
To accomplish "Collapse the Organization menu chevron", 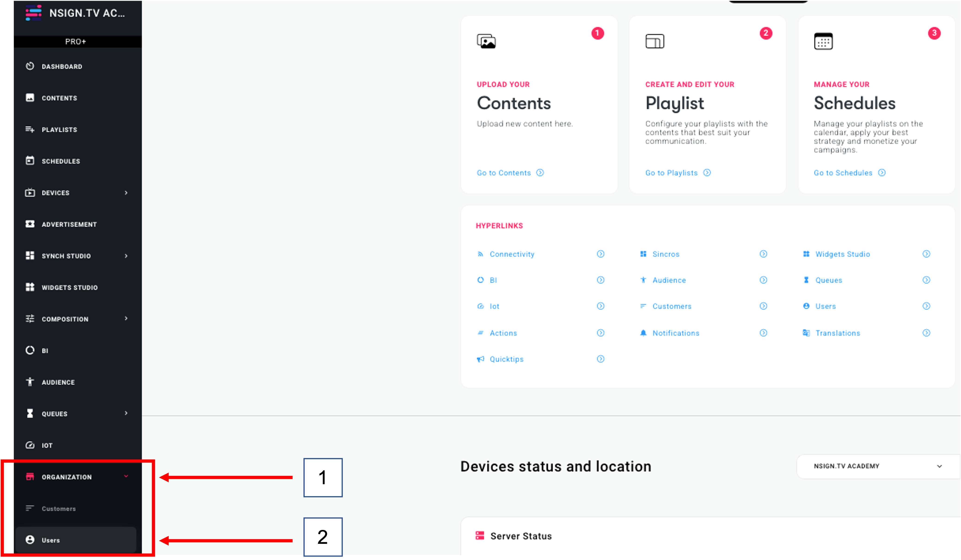I will click(x=126, y=477).
